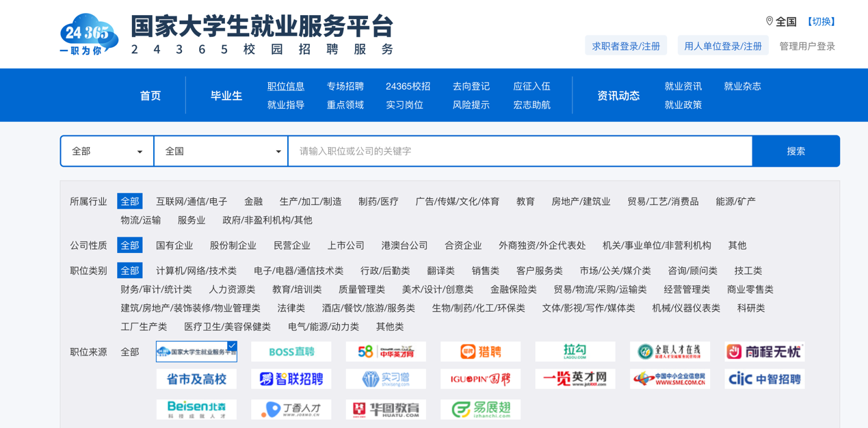This screenshot has width=868, height=428.
Task: Select the 实习僧 job source logo
Action: tap(386, 379)
